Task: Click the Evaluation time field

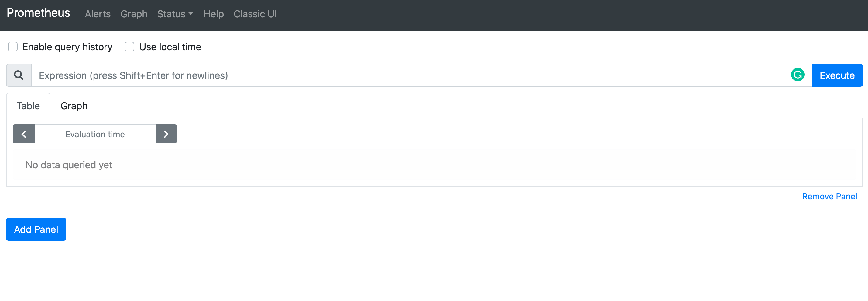Action: click(x=95, y=134)
